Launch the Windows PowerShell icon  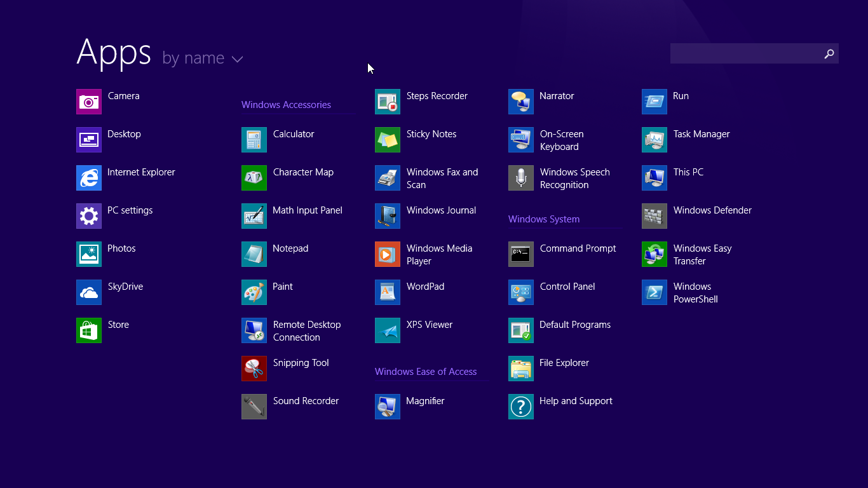point(654,292)
